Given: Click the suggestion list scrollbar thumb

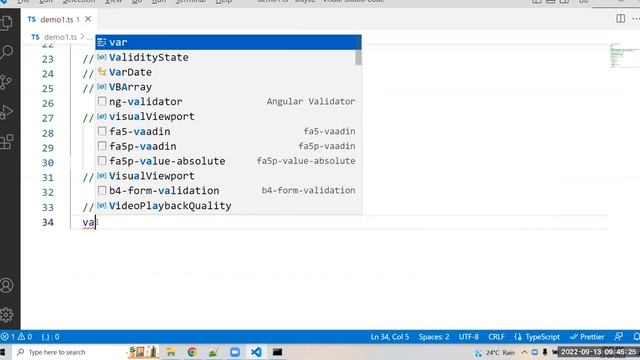Looking at the screenshot, I should point(358,57).
